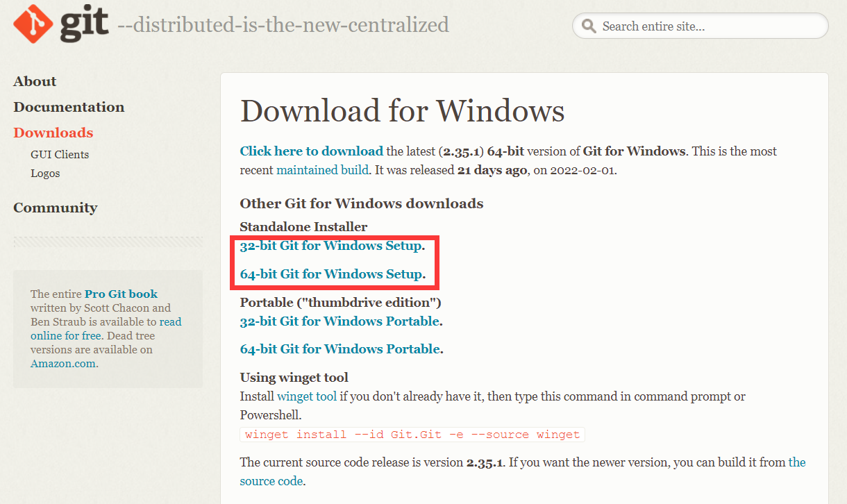Open the Pro Git book link
Screen dimensions: 847x504
tap(121, 294)
